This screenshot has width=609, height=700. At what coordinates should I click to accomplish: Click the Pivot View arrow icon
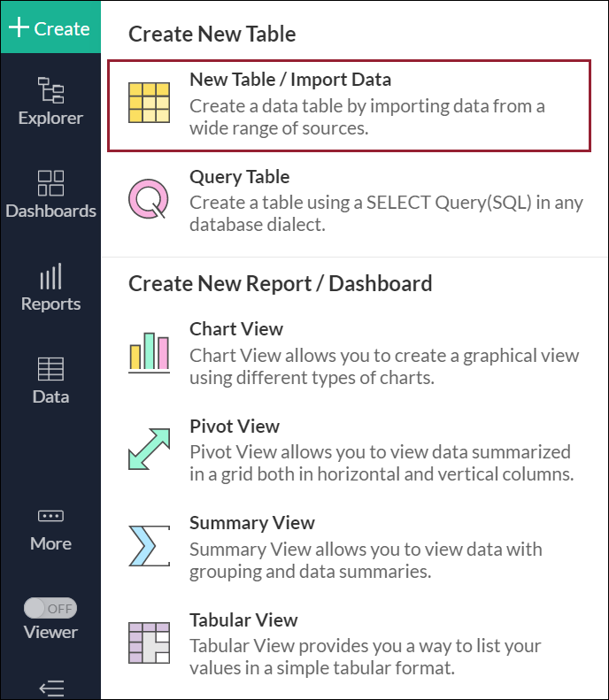pyautogui.click(x=149, y=449)
